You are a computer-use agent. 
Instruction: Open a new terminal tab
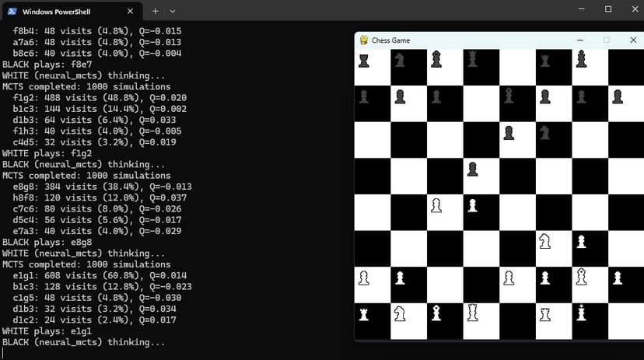[155, 11]
